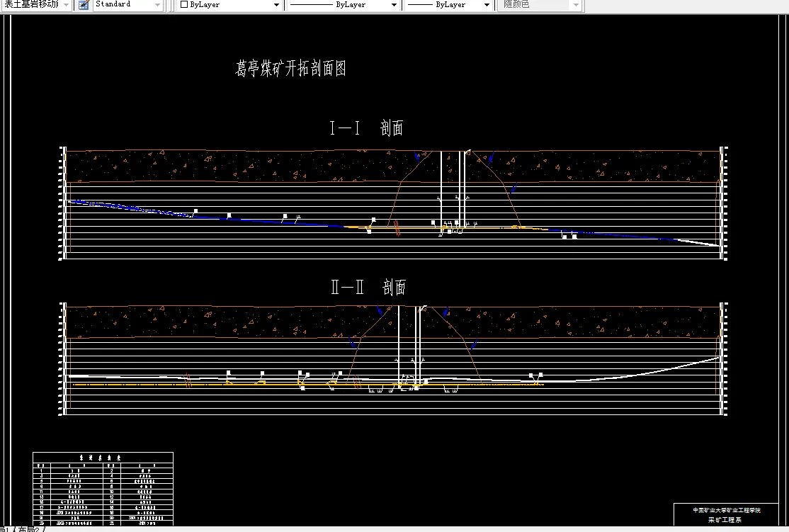Switch to the 布局2 layout tab
Image resolution: width=789 pixels, height=532 pixels.
[x=29, y=529]
